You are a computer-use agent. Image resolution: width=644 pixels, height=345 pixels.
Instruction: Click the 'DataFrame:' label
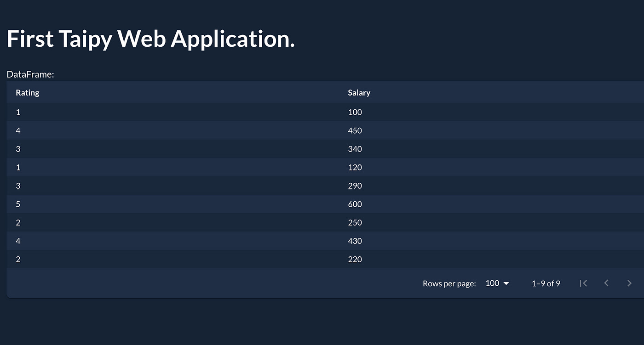30,74
